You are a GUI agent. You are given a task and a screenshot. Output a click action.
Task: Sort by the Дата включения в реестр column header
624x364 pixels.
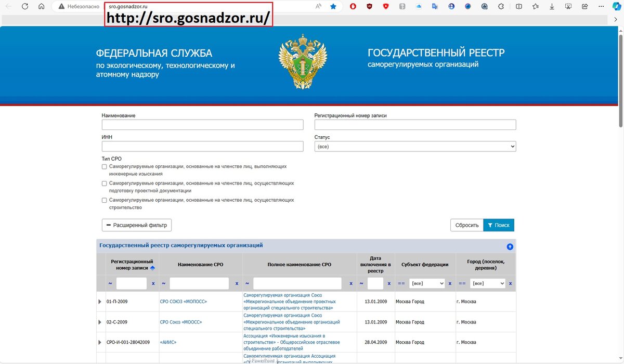coord(375,265)
